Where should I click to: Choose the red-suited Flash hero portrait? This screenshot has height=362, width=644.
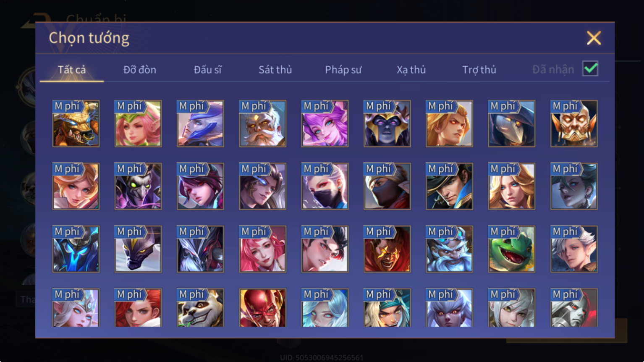click(x=262, y=308)
